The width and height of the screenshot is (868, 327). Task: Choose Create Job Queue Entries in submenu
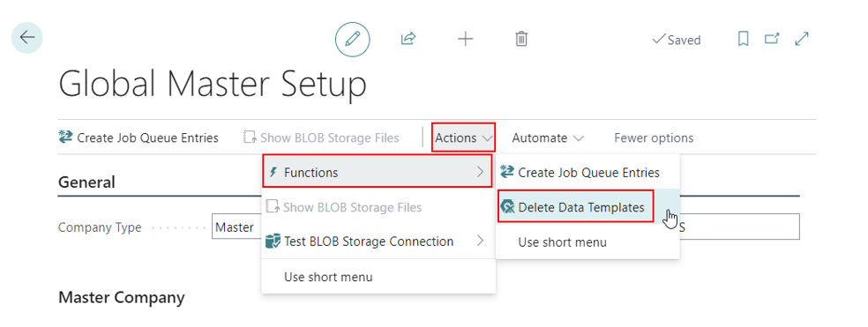[x=587, y=173]
